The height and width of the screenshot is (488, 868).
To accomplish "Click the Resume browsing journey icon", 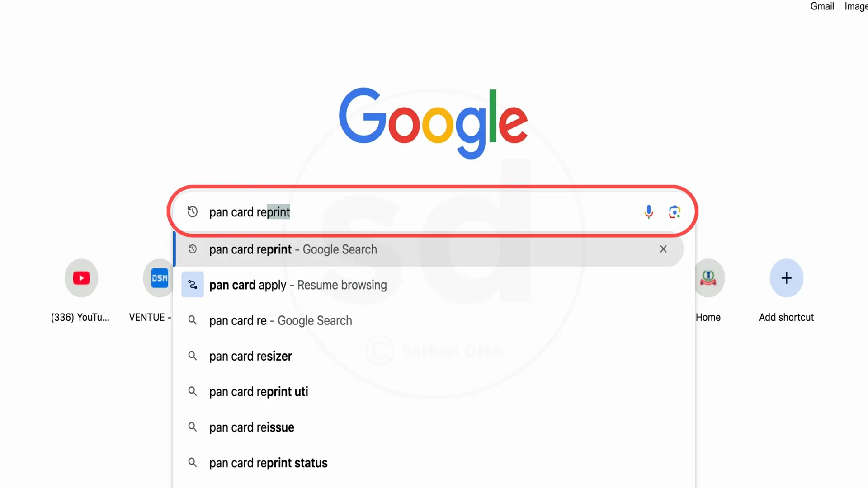I will (193, 285).
